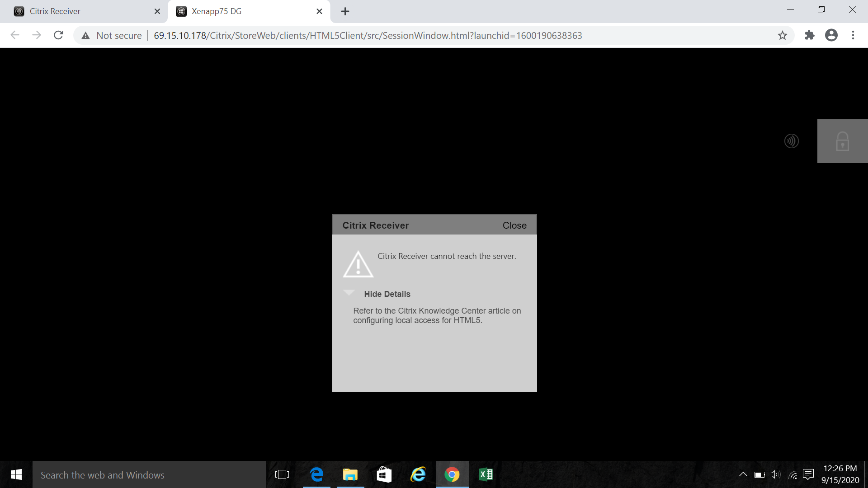Screen dimensions: 868x488
Task: Open Chrome three-dot menu
Action: [x=853, y=35]
